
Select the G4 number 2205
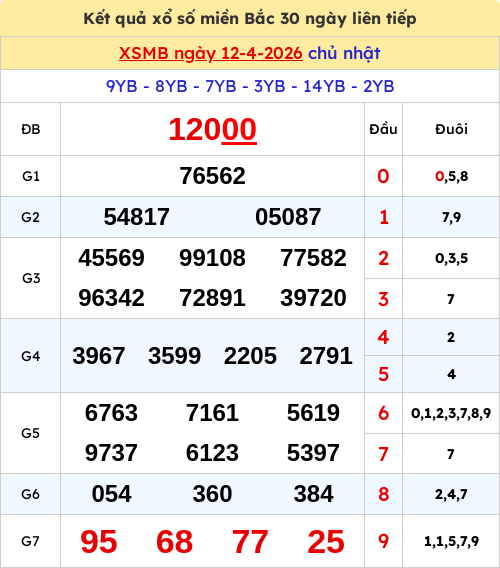pos(250,356)
